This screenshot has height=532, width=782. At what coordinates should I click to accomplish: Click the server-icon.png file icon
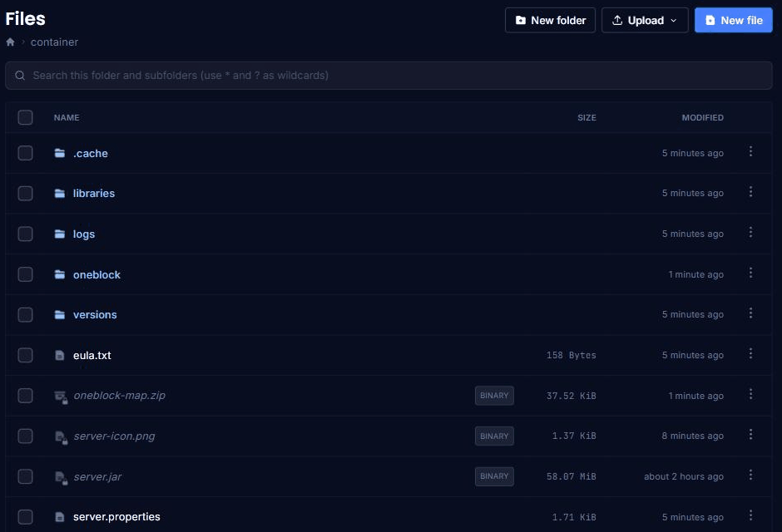61,437
